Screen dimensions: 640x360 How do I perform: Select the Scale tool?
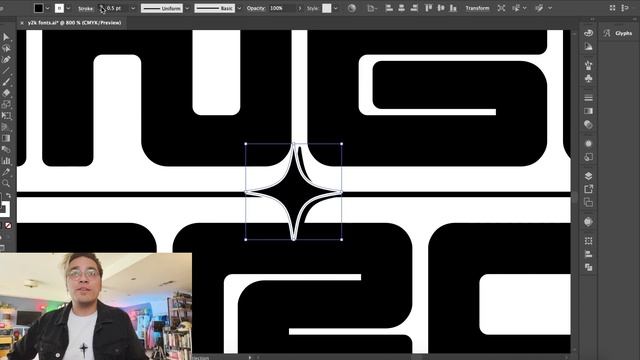pos(6,104)
